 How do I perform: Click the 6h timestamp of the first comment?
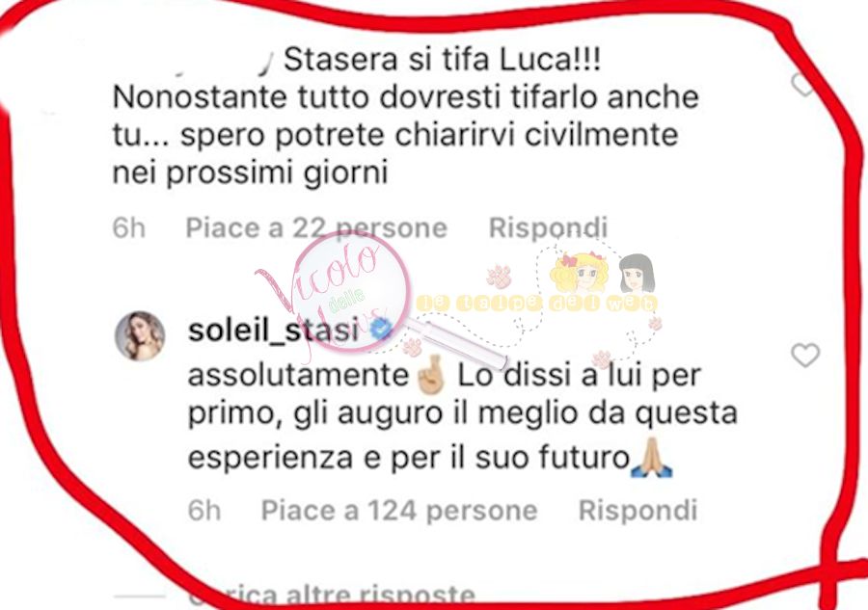(128, 227)
